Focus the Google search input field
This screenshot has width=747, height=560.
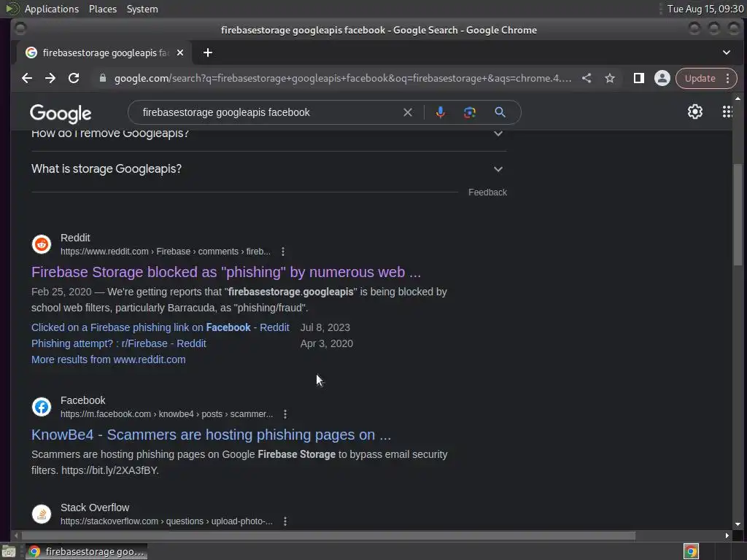click(x=269, y=112)
